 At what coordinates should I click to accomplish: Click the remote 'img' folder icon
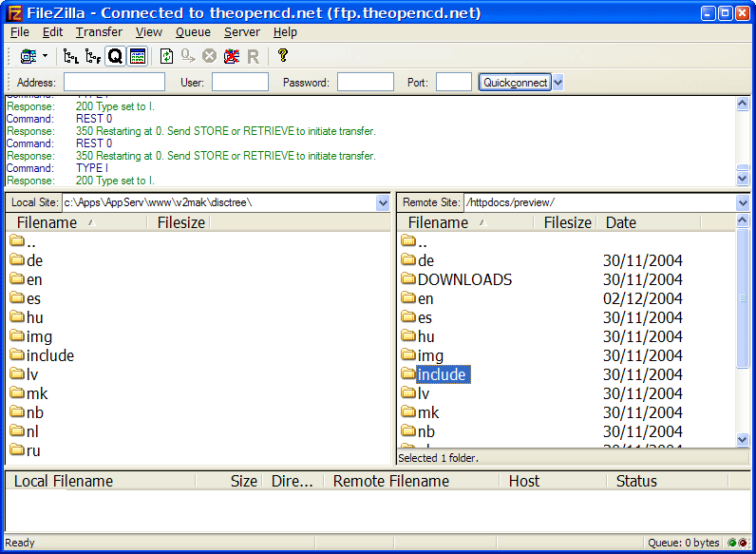click(x=408, y=354)
